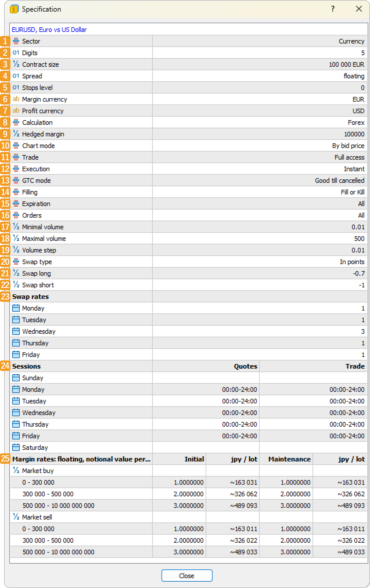
Task: Select the Filling value Fill or Kill
Action: 352,192
